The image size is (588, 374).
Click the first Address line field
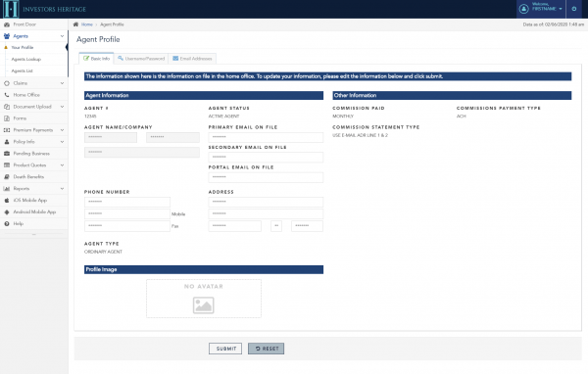tap(266, 202)
